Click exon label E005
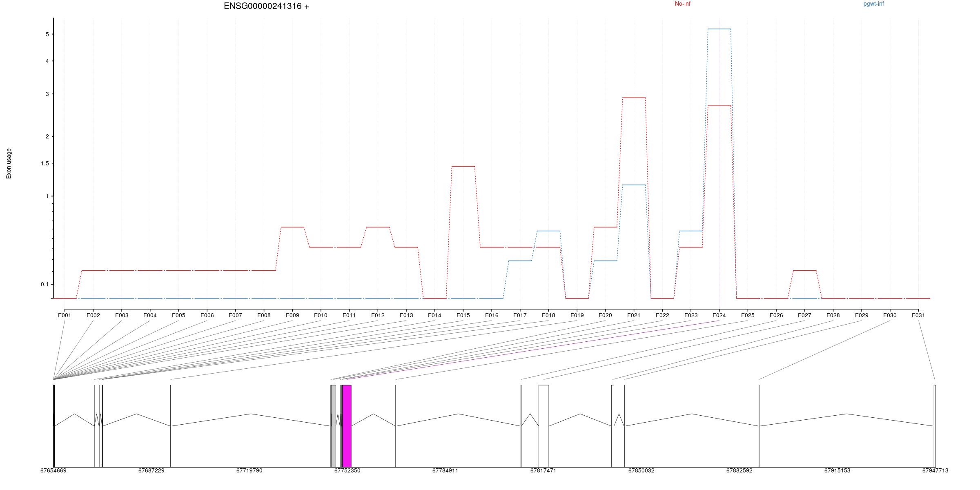Viewport: 980px width, 490px height. click(x=178, y=315)
